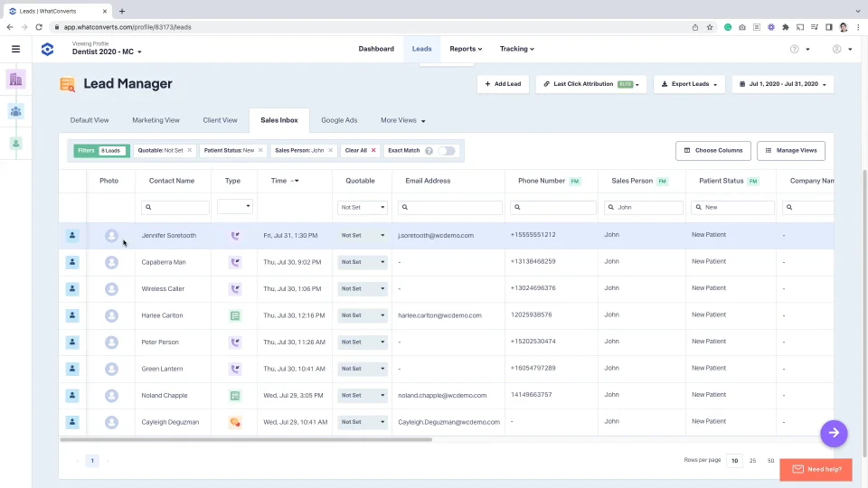The width and height of the screenshot is (868, 488).
Task: Switch to Default View tab
Action: coord(90,120)
